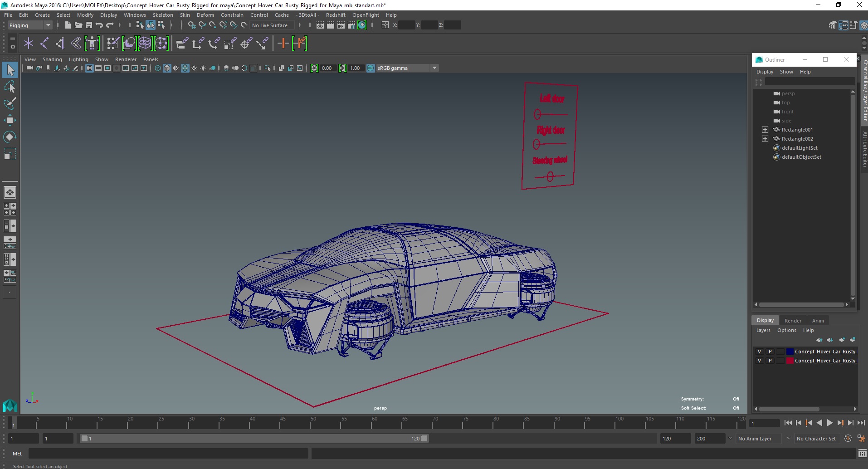Switch to single pane layout icon
The image size is (868, 469).
pos(10,192)
